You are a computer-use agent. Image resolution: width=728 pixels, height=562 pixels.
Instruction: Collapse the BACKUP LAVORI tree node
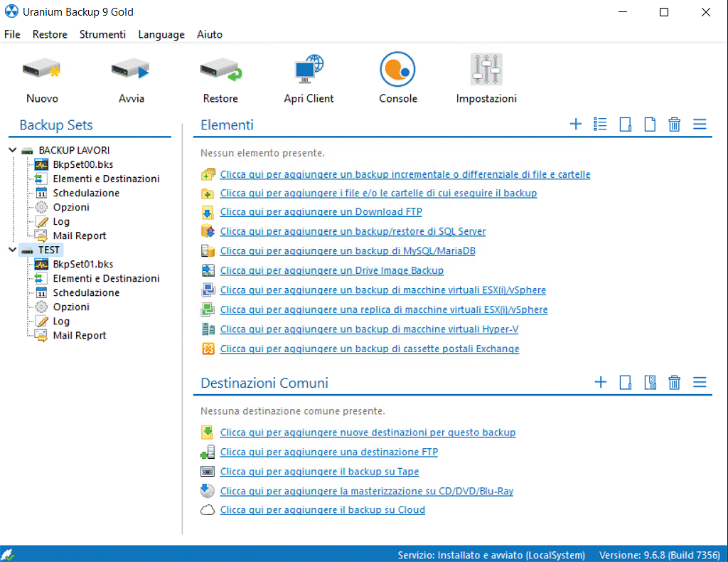[x=13, y=150]
